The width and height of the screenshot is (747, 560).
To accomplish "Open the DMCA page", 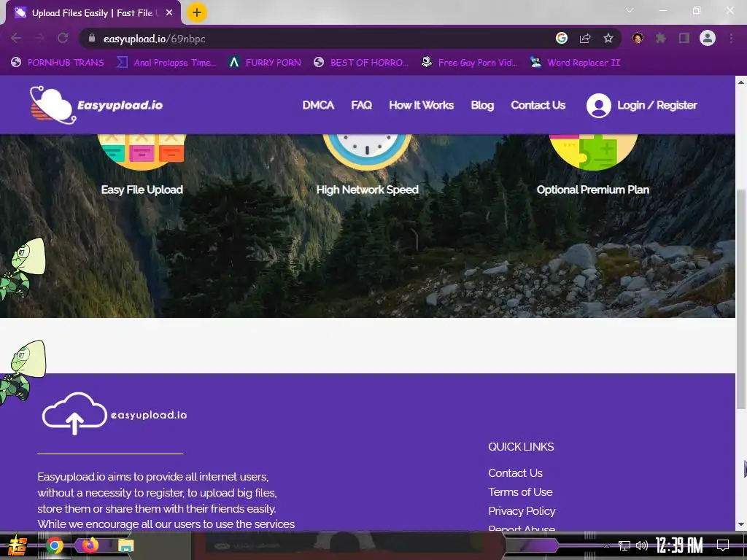I will (x=318, y=105).
